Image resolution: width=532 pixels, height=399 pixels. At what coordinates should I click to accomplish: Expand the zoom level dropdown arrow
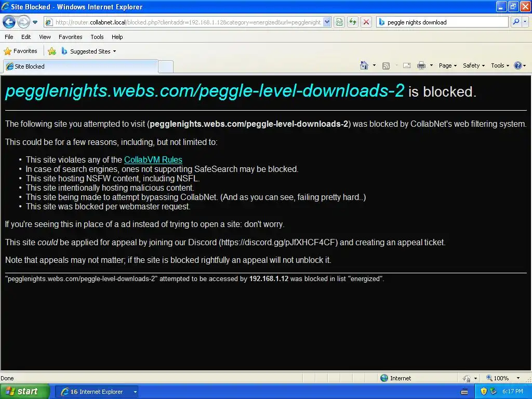click(x=518, y=378)
